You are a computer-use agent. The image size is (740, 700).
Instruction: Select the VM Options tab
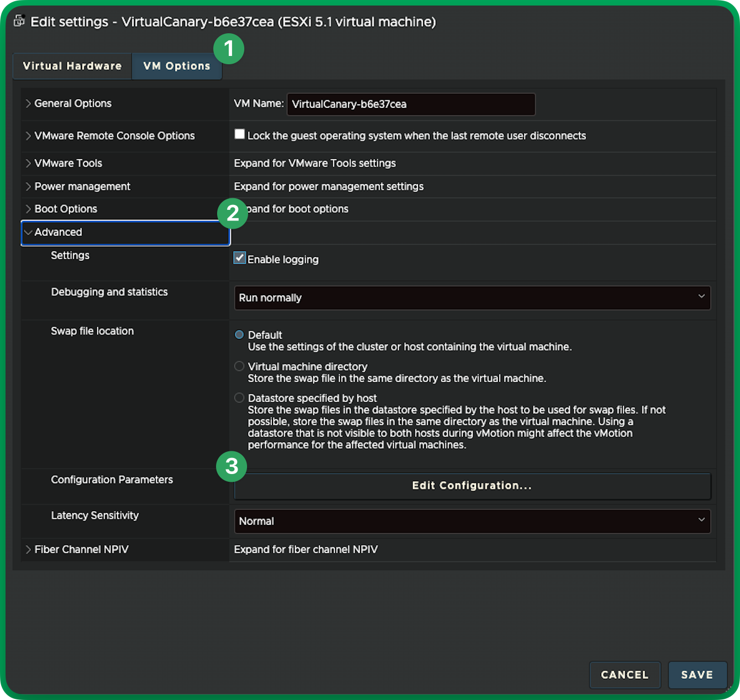(177, 66)
